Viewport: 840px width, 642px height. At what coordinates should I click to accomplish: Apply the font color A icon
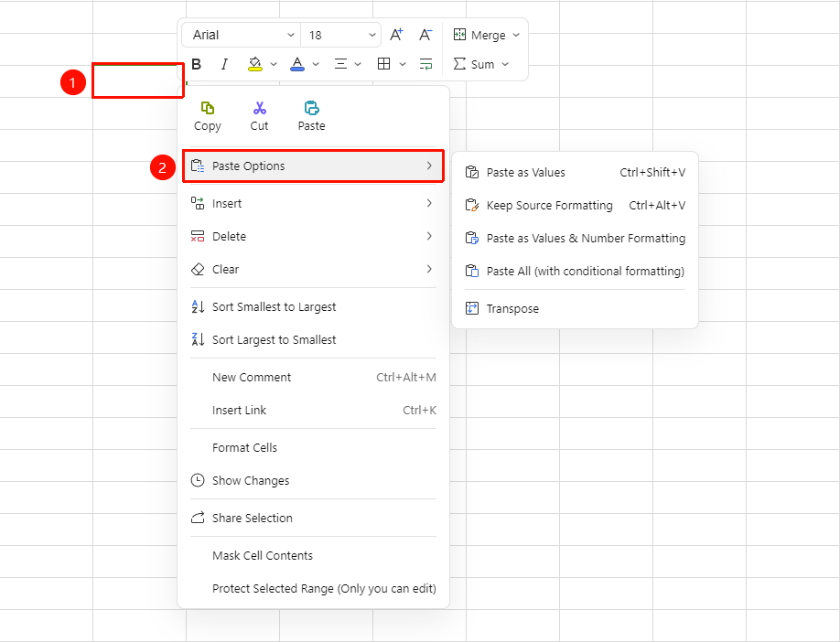click(297, 64)
